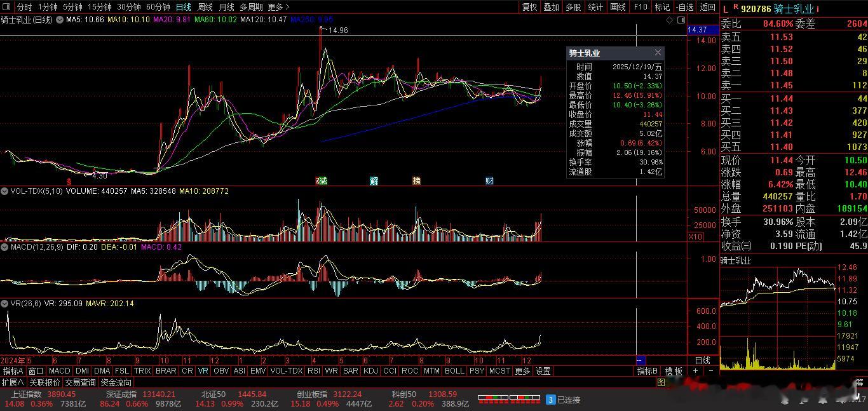Click the '财' event marker on the chart
The image size is (868, 411).
coord(489,181)
